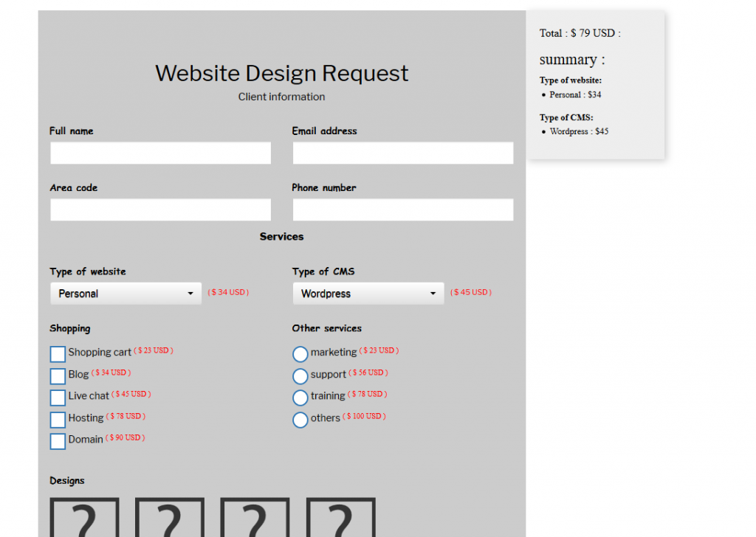
Task: Select the marketing radio button
Action: click(x=300, y=354)
